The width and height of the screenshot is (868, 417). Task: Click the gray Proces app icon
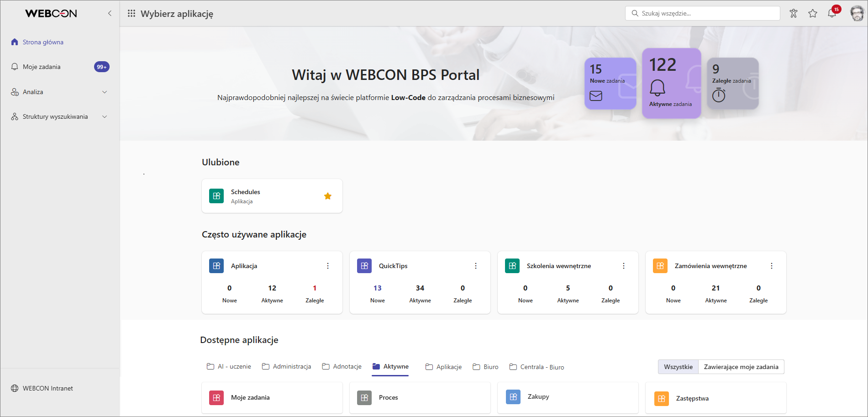(364, 398)
